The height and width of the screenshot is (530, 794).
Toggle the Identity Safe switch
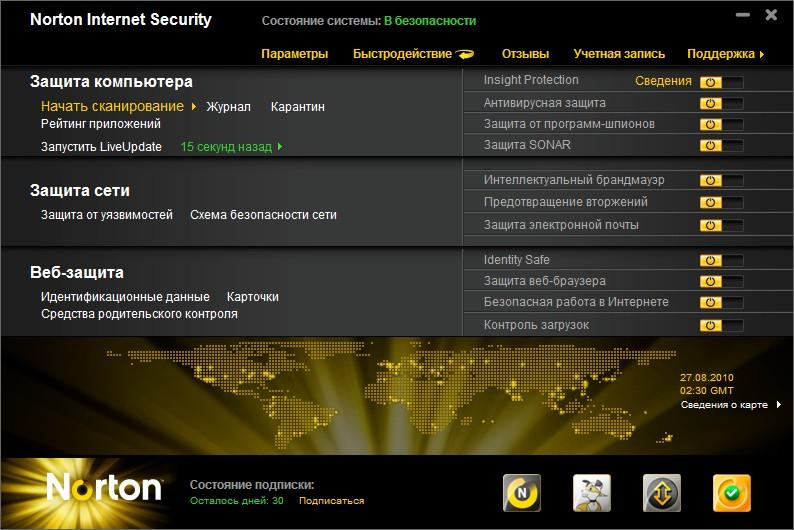(x=721, y=261)
